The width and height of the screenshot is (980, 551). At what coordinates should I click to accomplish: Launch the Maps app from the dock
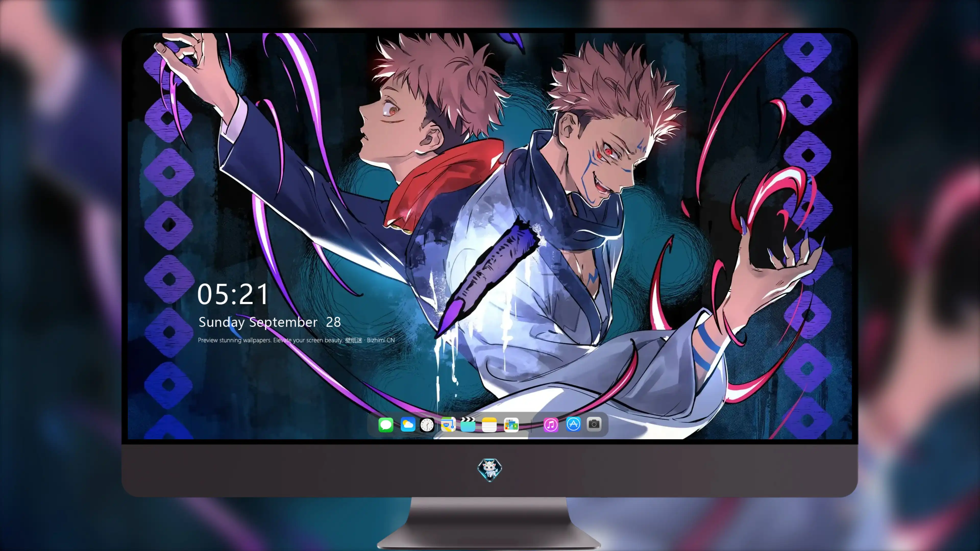click(x=448, y=424)
